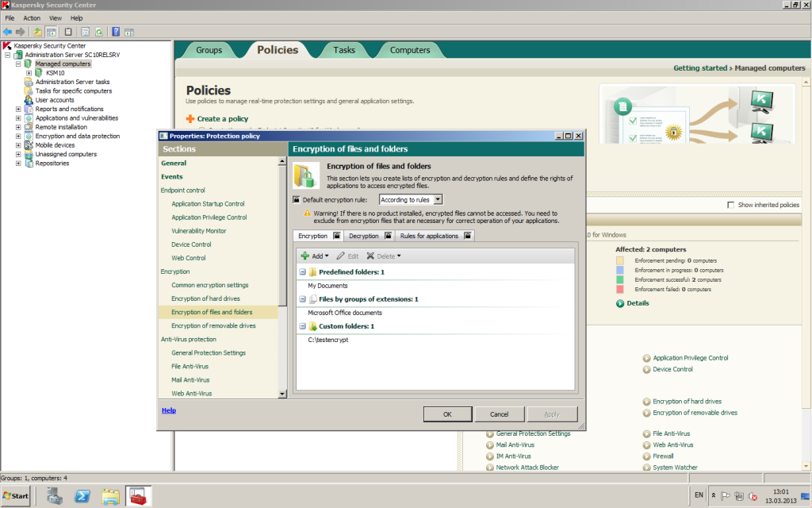Open the Action menu

[x=32, y=18]
